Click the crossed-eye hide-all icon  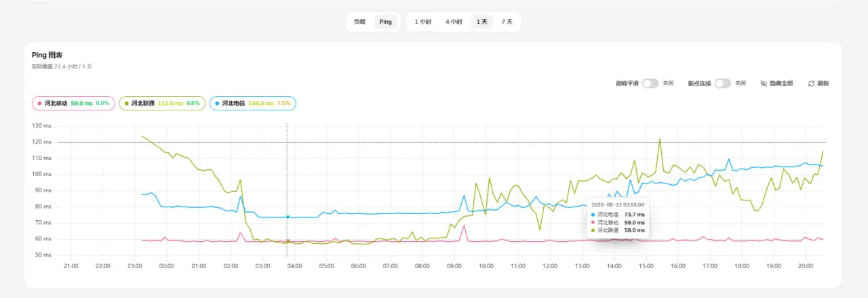[764, 83]
